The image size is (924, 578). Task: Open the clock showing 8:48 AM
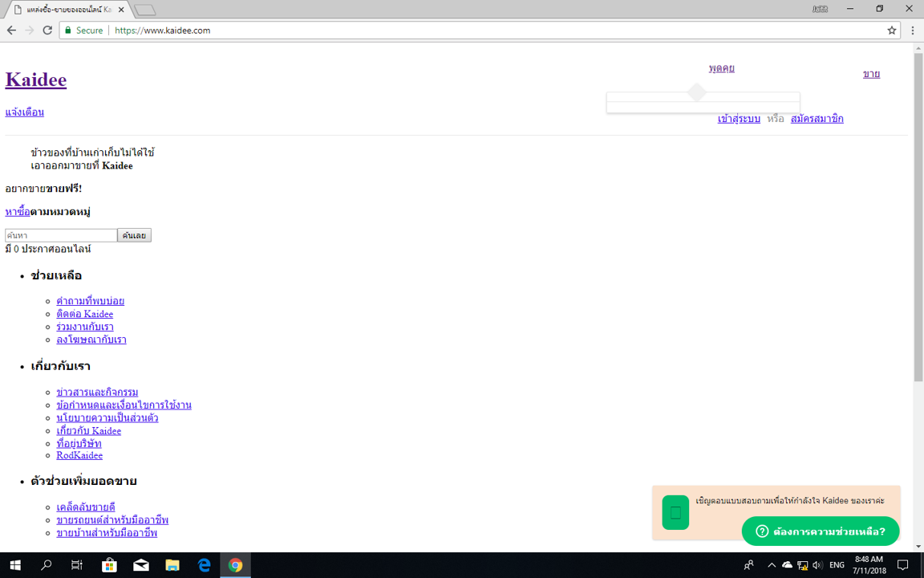[x=869, y=565]
